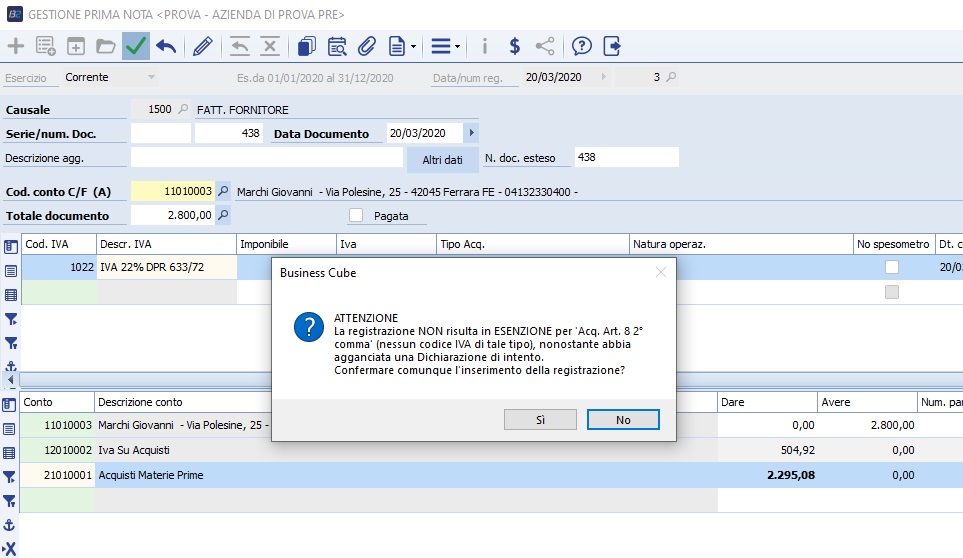Screen dimensions: 963x558
Task: Confirm with the green checkmark icon
Action: pyautogui.click(x=136, y=46)
